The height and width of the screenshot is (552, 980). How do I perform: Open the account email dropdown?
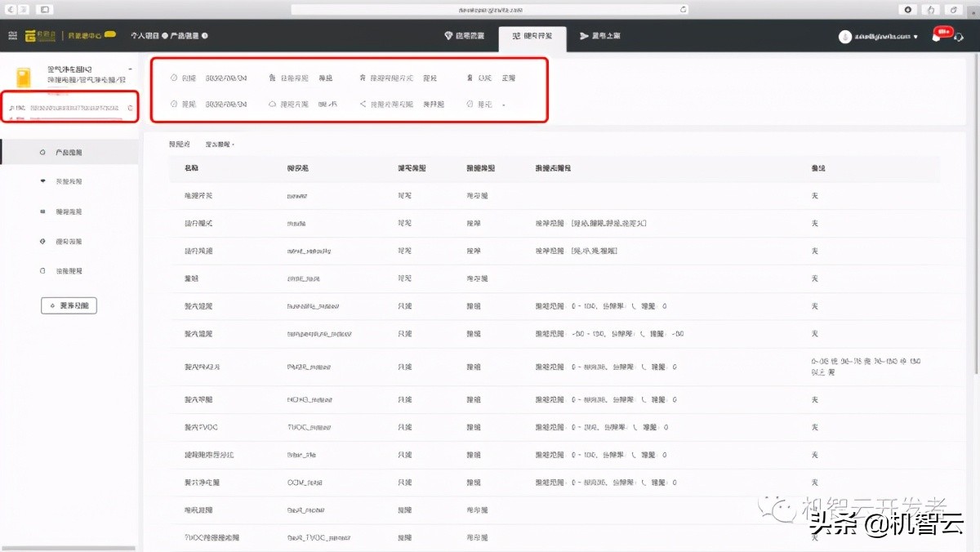coord(879,37)
